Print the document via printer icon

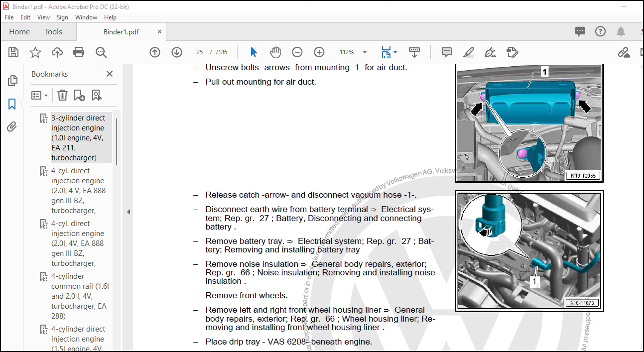[79, 52]
